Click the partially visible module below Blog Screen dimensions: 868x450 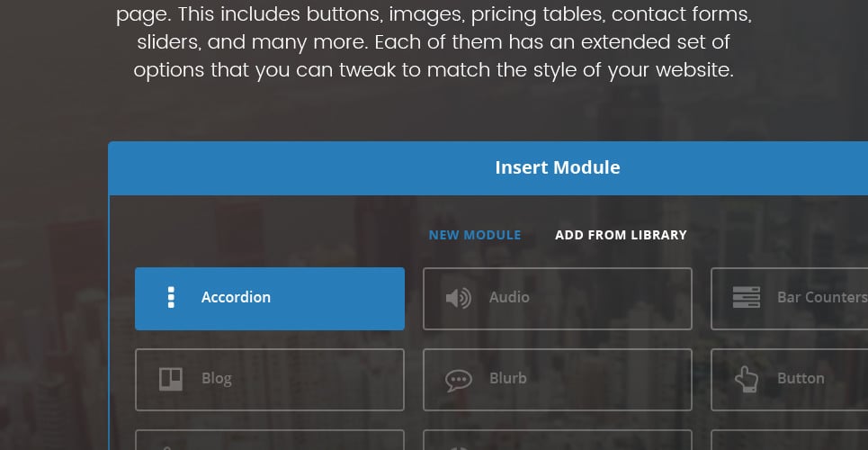click(270, 441)
